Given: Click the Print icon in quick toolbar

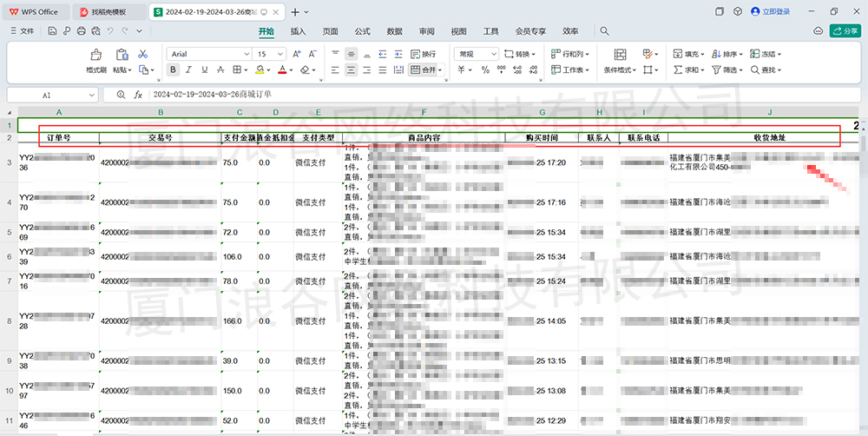Looking at the screenshot, I should (82, 31).
